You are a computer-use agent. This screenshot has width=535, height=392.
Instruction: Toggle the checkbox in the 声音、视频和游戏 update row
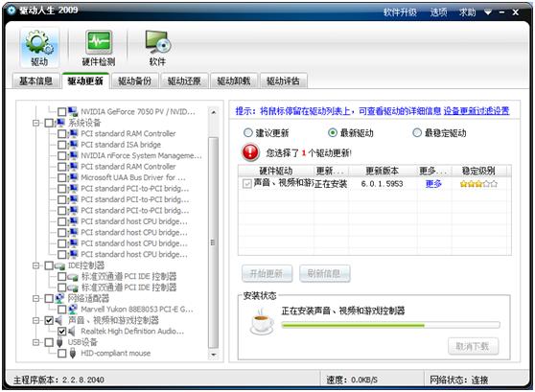click(x=247, y=184)
